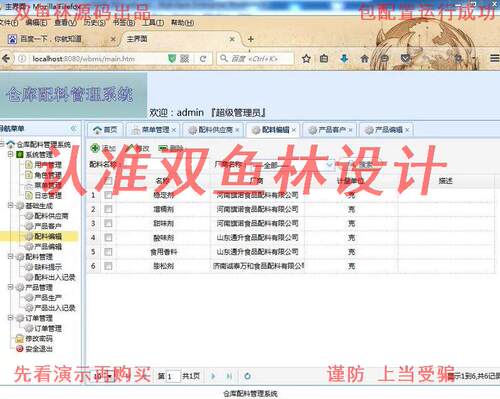Open the 书签(B) bookmarks menu
The image size is (500, 399).
[124, 23]
